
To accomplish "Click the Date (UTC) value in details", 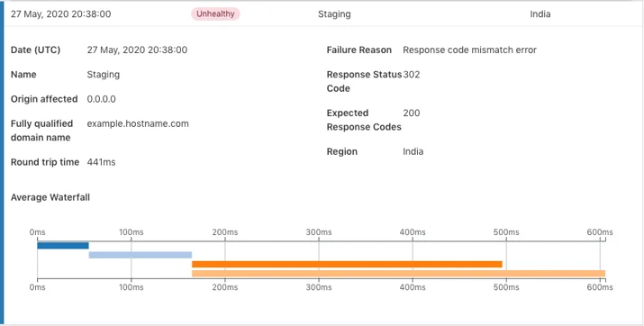I will pos(137,50).
